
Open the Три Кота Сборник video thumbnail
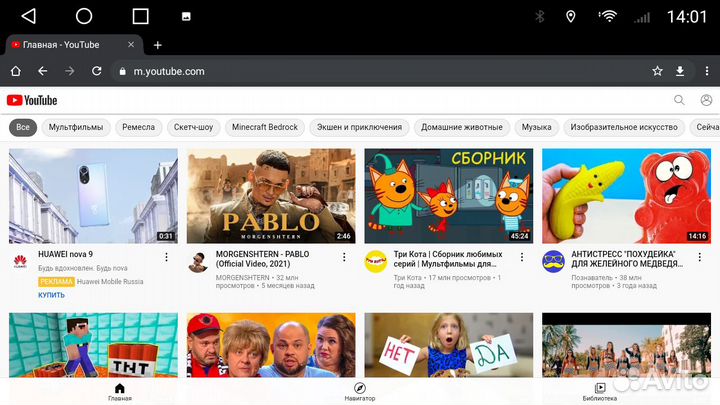(447, 196)
